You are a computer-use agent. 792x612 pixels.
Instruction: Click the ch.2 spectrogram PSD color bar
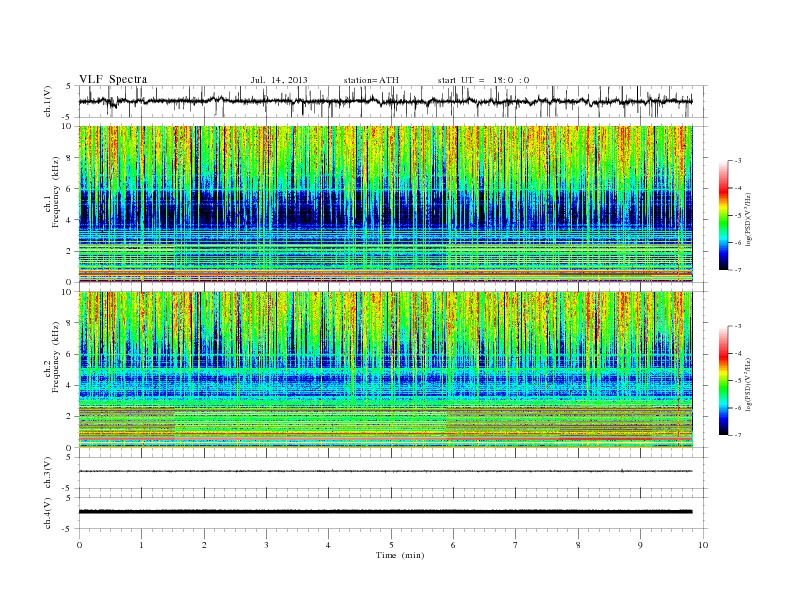point(723,380)
